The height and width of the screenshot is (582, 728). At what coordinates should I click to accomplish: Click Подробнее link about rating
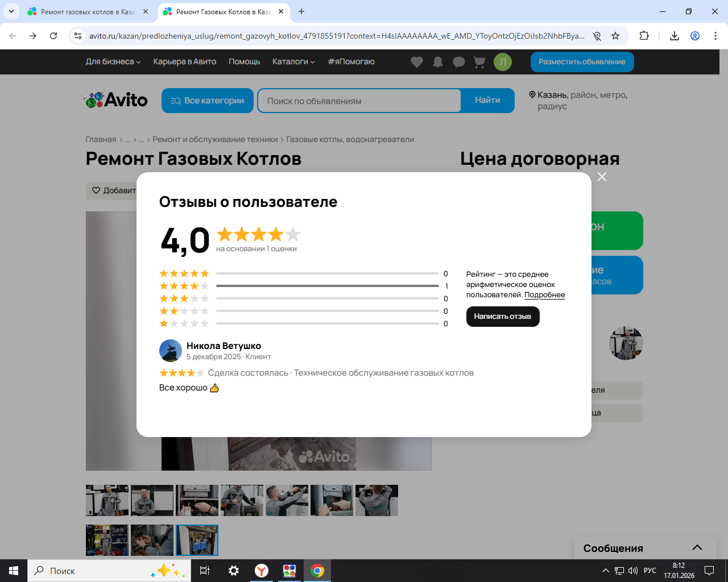545,295
